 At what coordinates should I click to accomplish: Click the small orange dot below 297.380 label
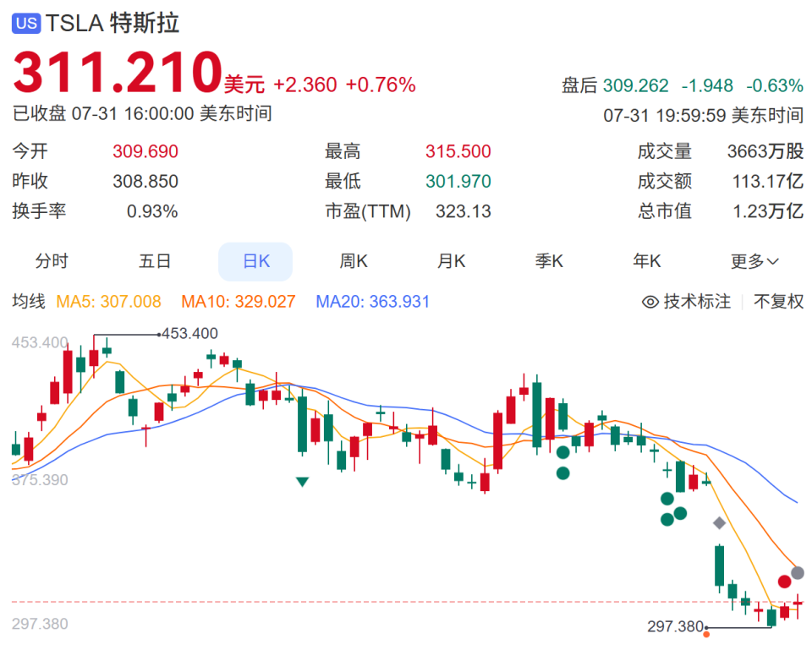tap(706, 634)
